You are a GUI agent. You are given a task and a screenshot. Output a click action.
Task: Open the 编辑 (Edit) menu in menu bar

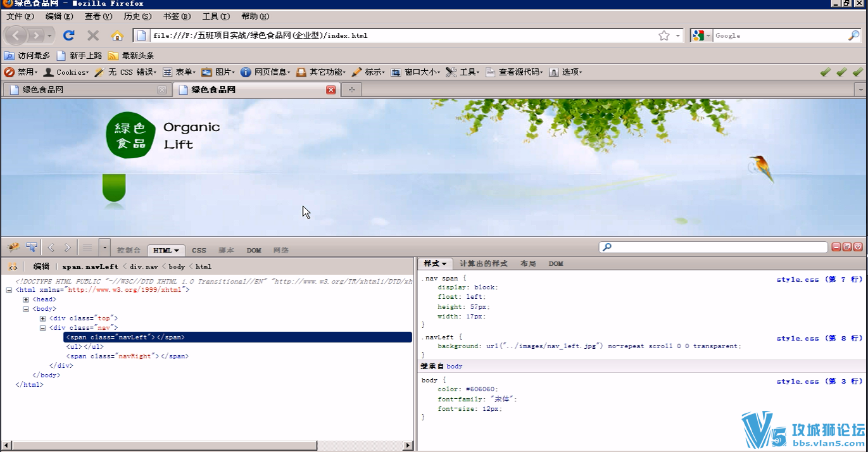pyautogui.click(x=59, y=16)
